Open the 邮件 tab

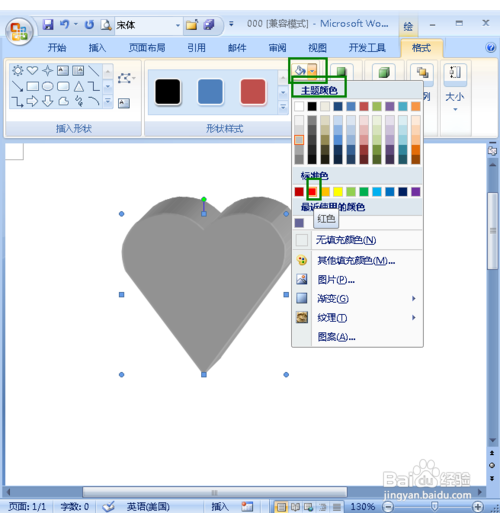coord(237,48)
